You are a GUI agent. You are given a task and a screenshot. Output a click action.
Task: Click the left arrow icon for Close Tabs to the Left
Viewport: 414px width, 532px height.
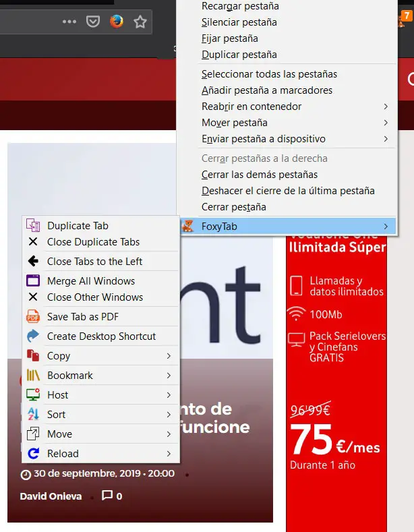[33, 261]
